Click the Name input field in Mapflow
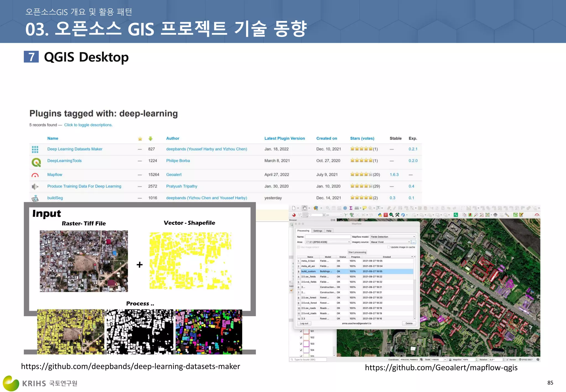 pos(328,237)
